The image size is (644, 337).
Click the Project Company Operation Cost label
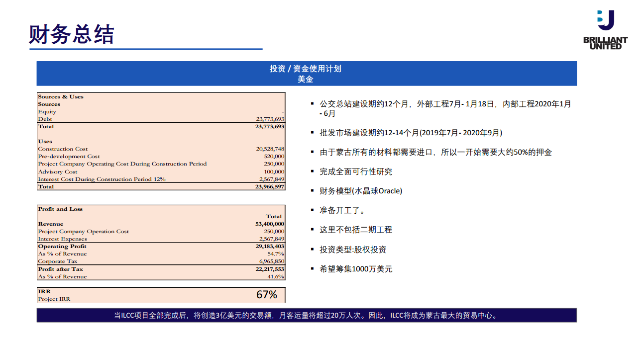click(83, 232)
